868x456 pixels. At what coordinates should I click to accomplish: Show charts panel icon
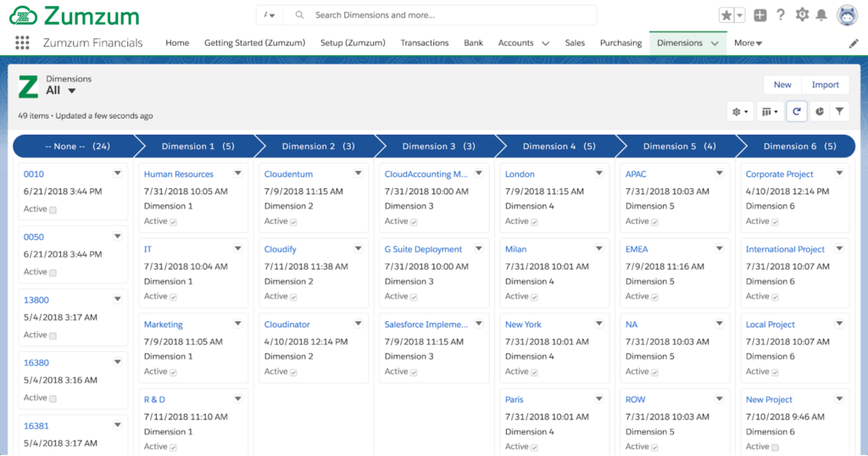pyautogui.click(x=820, y=112)
